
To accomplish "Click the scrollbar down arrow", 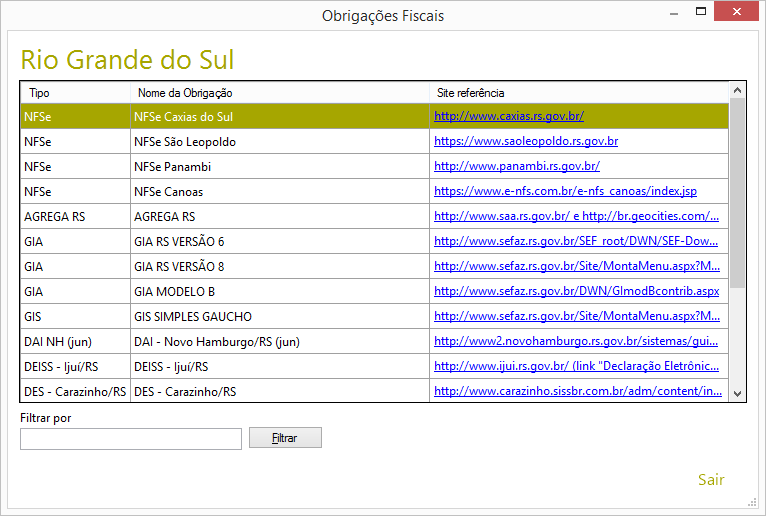I will [737, 393].
